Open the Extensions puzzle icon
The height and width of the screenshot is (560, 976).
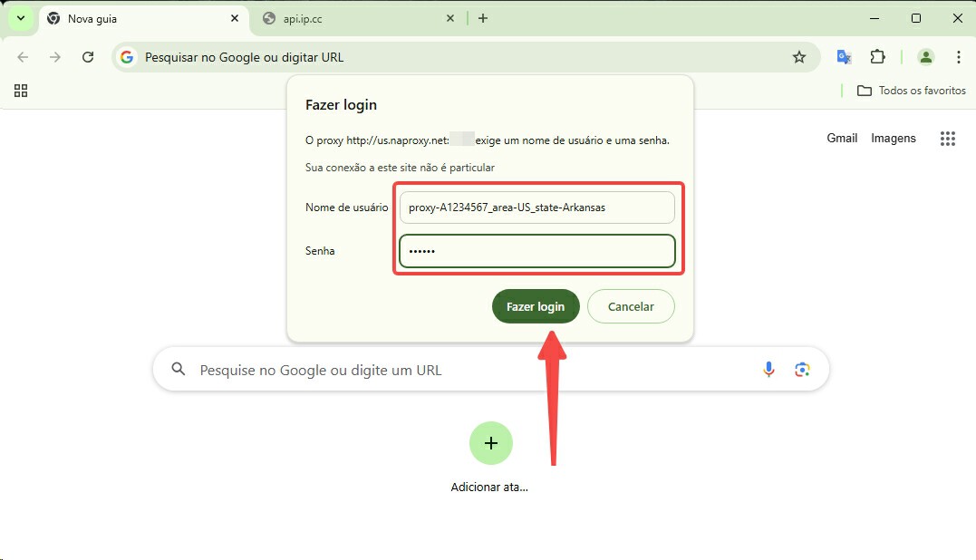(x=877, y=57)
